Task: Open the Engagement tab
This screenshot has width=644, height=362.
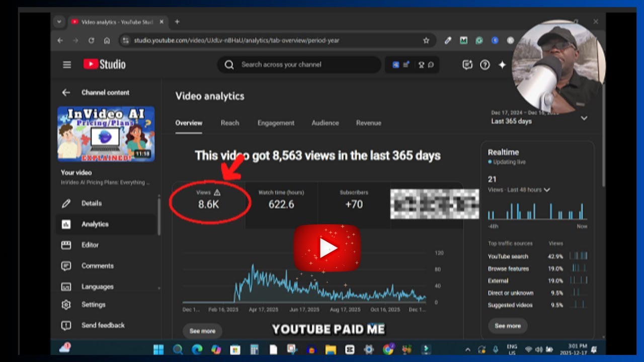Action: tap(276, 123)
